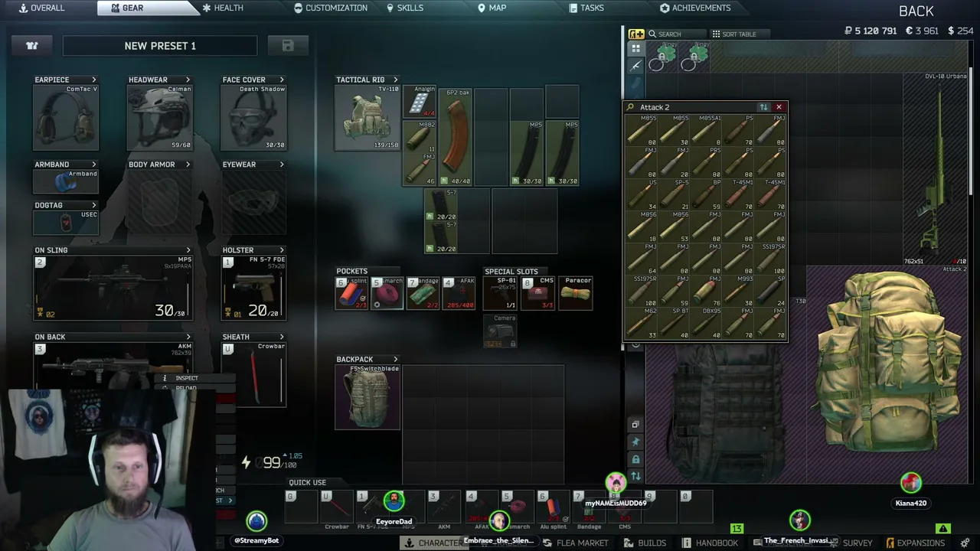Click the sort arrows icon below the lock
The image size is (980, 551).
pos(635,476)
